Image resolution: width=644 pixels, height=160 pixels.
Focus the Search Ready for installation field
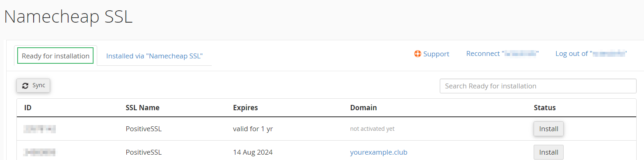[538, 86]
